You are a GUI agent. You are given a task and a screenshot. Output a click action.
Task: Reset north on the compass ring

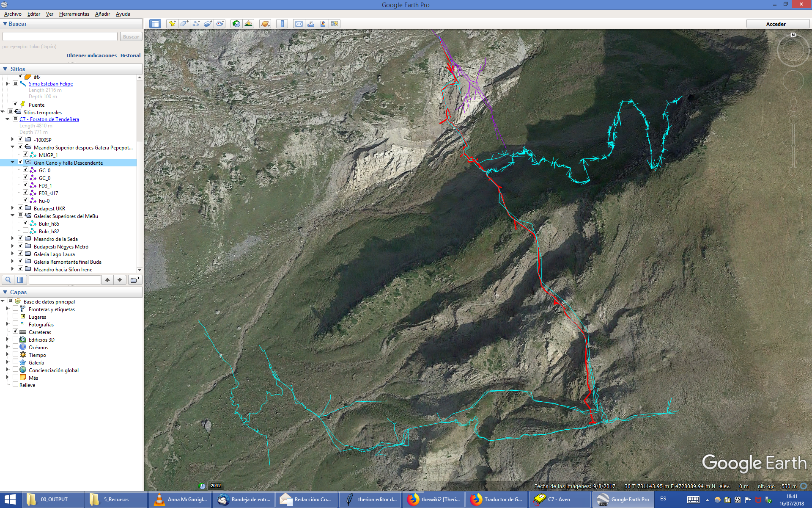point(793,35)
